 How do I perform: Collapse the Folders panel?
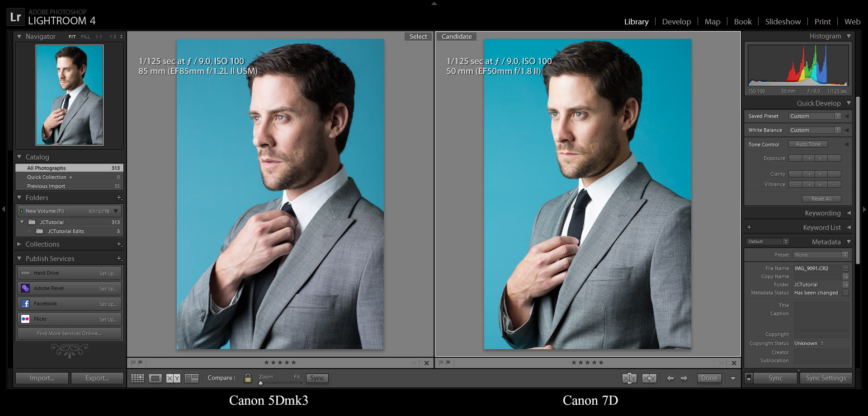pyautogui.click(x=19, y=198)
